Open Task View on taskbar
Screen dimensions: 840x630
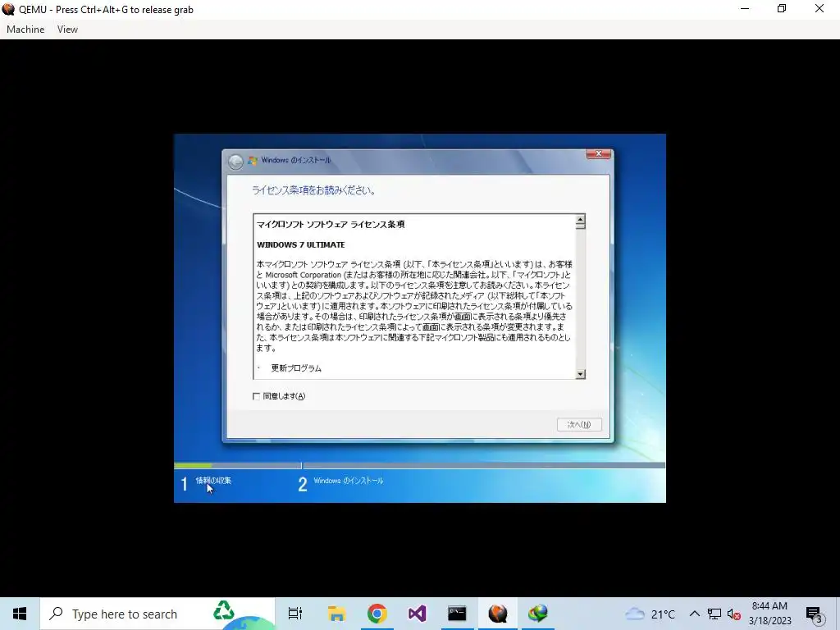pos(295,614)
